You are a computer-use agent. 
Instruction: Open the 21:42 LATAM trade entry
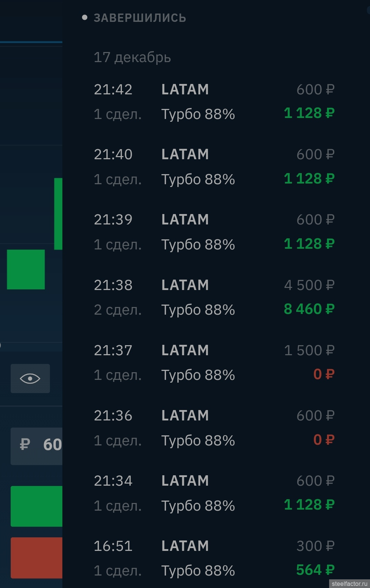pyautogui.click(x=214, y=102)
